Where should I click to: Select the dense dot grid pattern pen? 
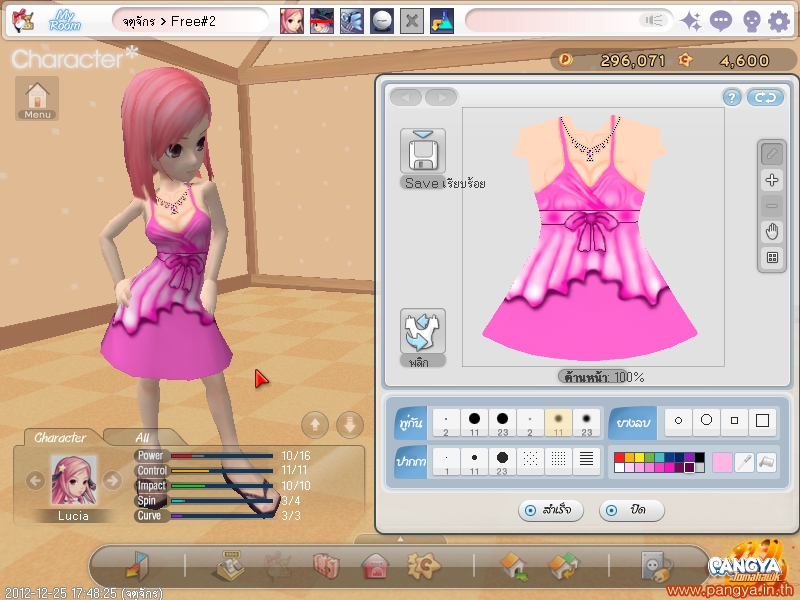pos(559,462)
